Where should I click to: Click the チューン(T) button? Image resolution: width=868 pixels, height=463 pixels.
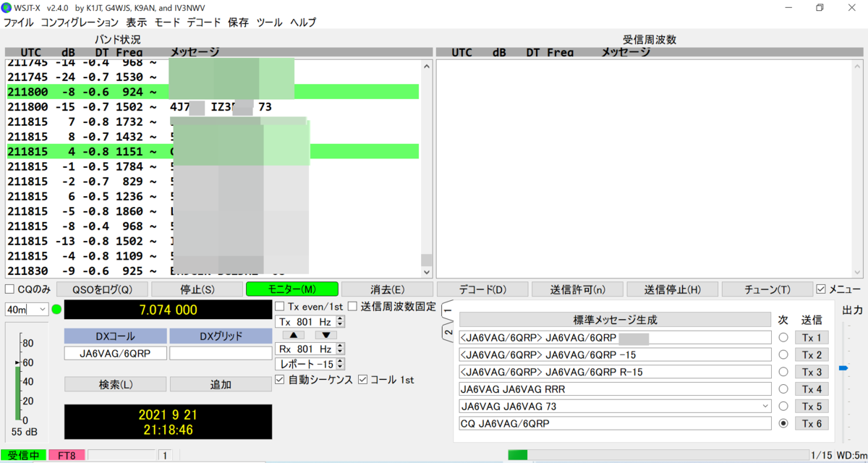767,289
